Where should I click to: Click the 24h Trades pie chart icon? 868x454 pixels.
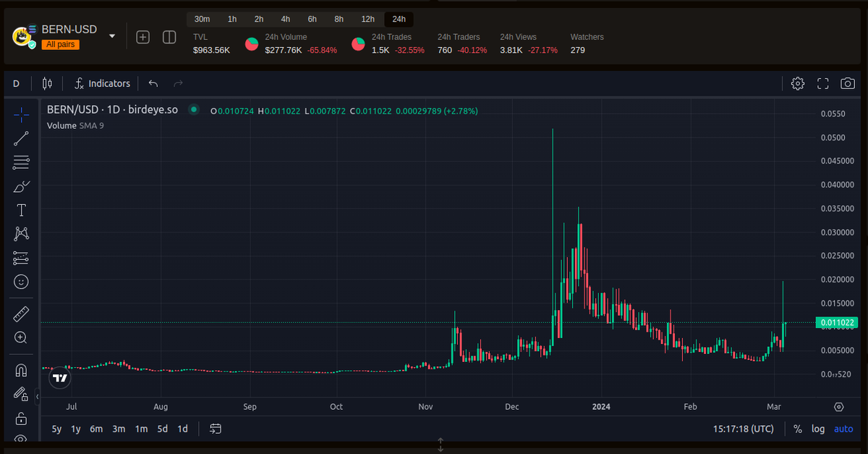pos(359,44)
